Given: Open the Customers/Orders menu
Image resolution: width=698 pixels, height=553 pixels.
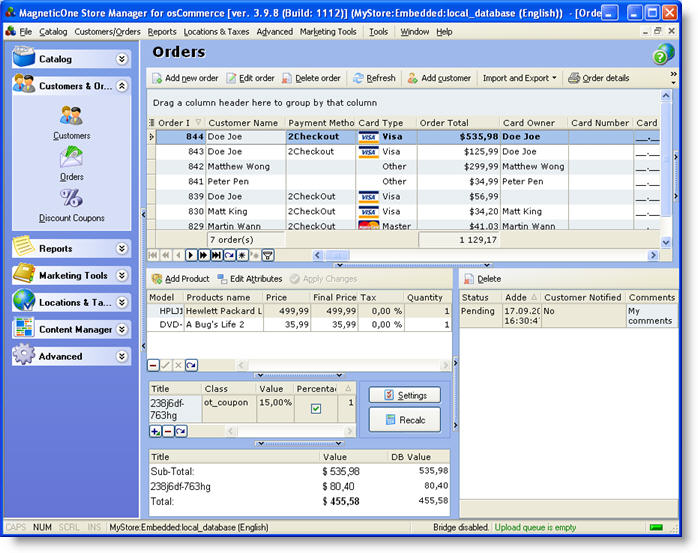Looking at the screenshot, I should (107, 32).
